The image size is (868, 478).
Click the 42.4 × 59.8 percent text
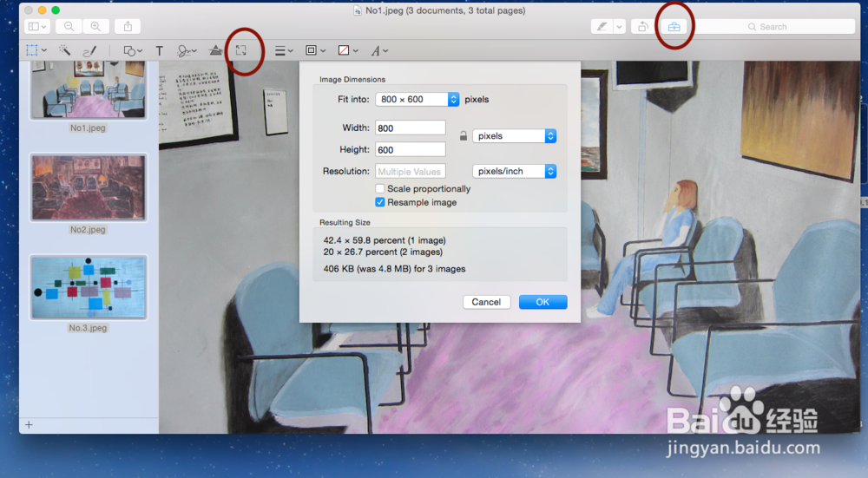[x=385, y=240]
